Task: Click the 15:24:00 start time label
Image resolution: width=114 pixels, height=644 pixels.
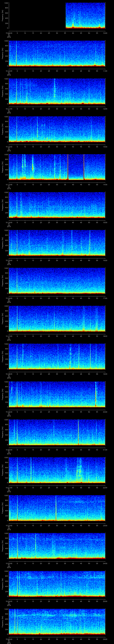Action: pyautogui.click(x=9, y=601)
